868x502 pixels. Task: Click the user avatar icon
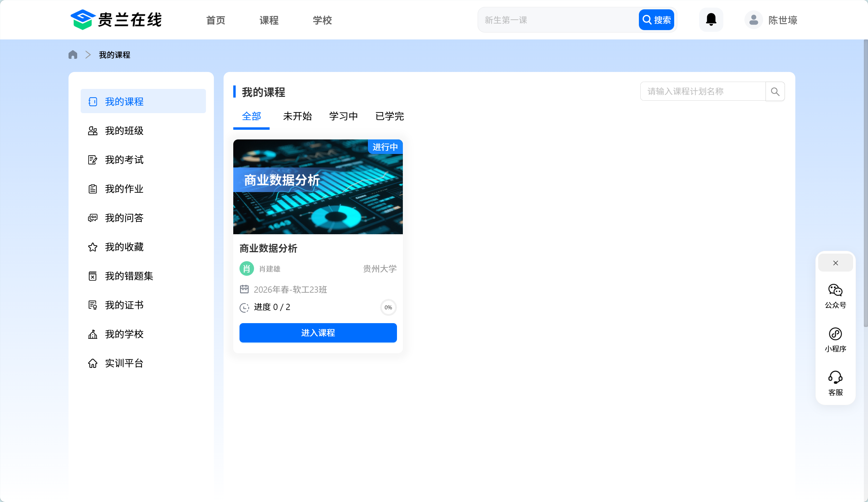tap(753, 20)
